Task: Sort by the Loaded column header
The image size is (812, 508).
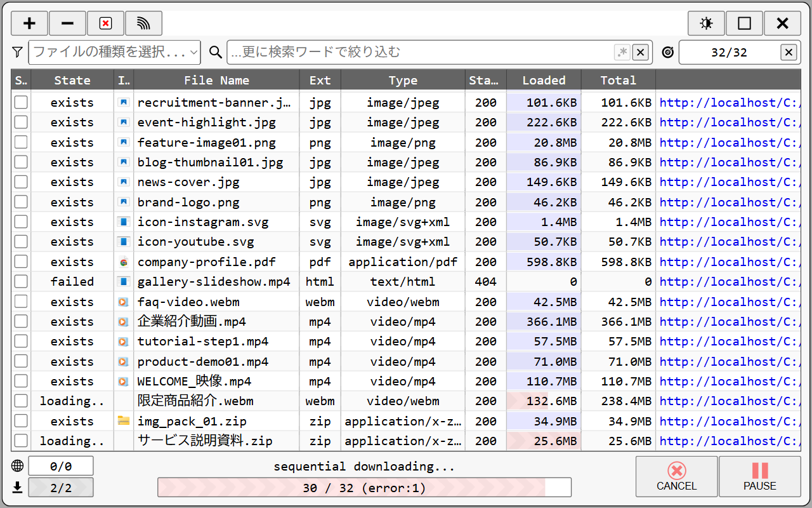Action: point(544,80)
